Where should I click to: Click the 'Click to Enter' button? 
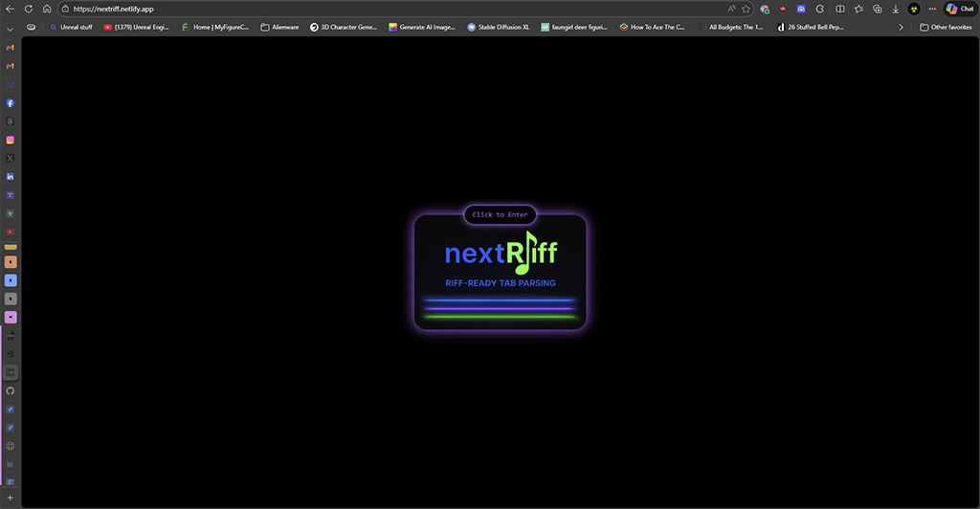pyautogui.click(x=500, y=214)
